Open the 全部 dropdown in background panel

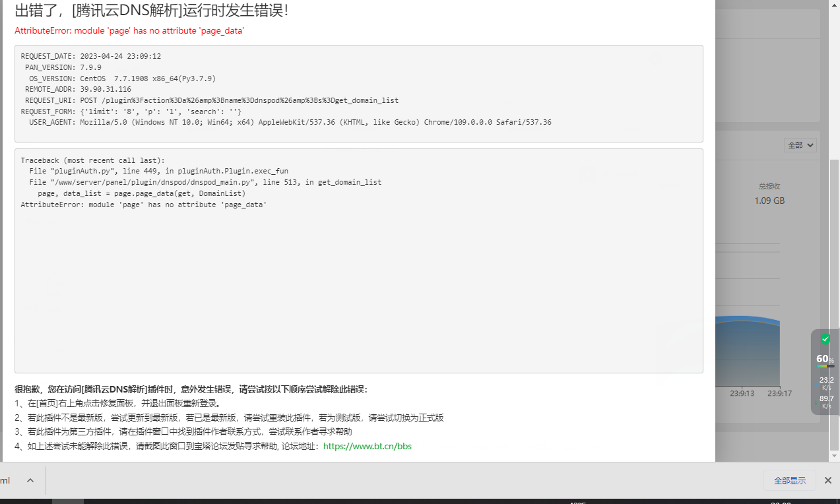801,144
